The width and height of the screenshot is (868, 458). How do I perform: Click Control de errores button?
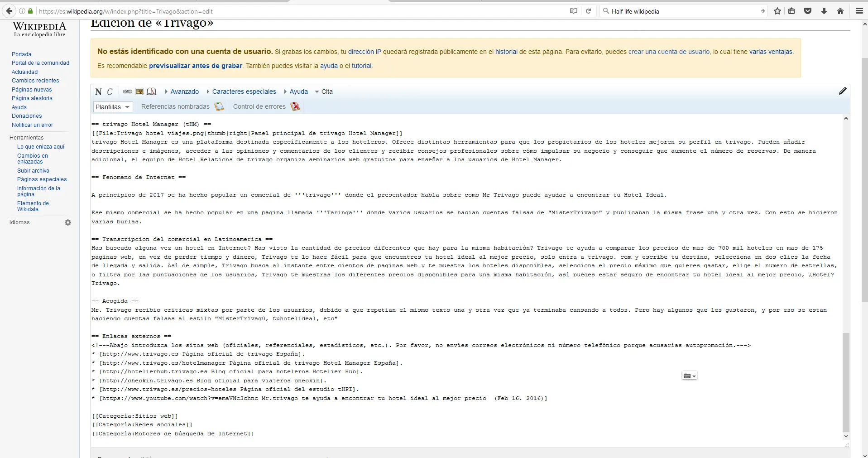click(x=259, y=106)
